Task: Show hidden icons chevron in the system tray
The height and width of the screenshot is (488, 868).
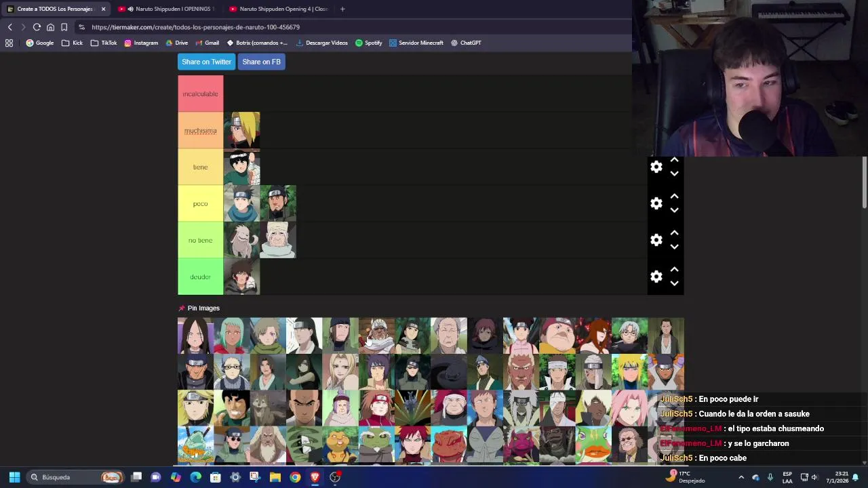Action: pos(741,477)
